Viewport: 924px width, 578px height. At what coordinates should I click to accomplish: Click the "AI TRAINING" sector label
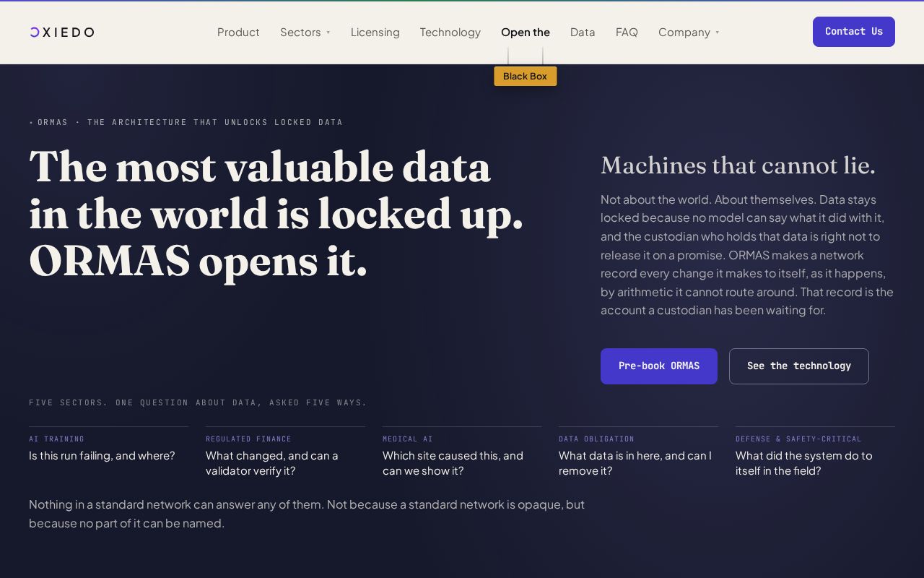[56, 439]
